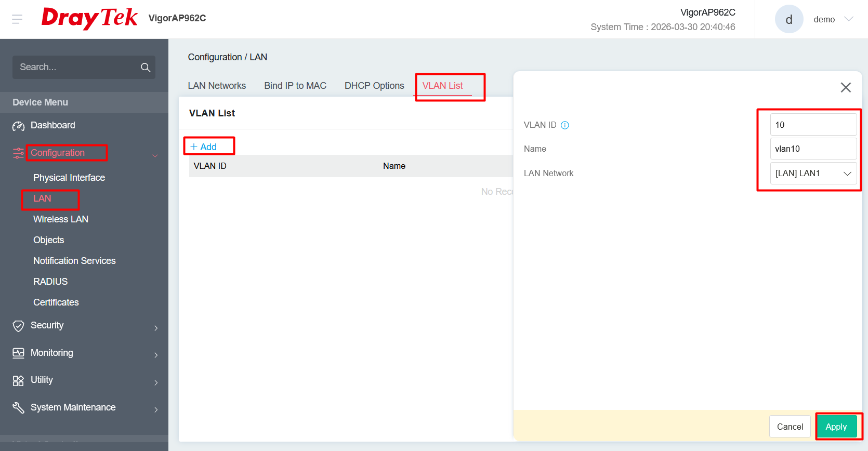The height and width of the screenshot is (451, 868).
Task: Click the System Maintenance wrench icon
Action: coord(18,408)
